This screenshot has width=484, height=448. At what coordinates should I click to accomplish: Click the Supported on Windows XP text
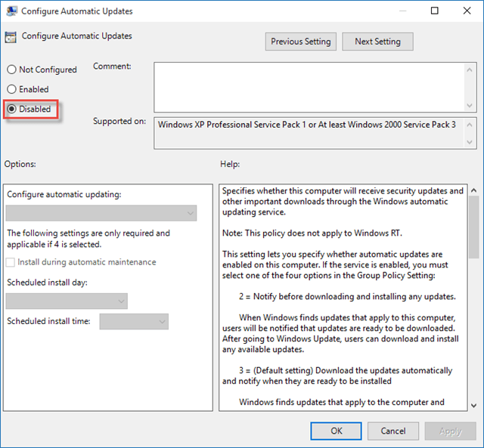coord(307,125)
